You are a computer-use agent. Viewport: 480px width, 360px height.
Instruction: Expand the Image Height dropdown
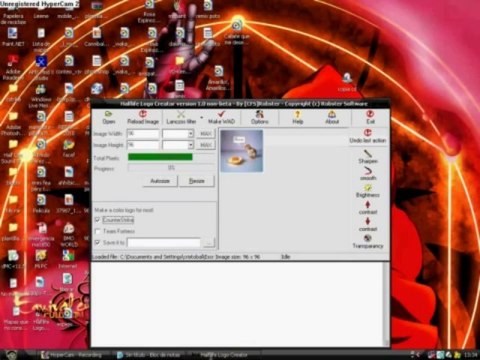pyautogui.click(x=191, y=145)
